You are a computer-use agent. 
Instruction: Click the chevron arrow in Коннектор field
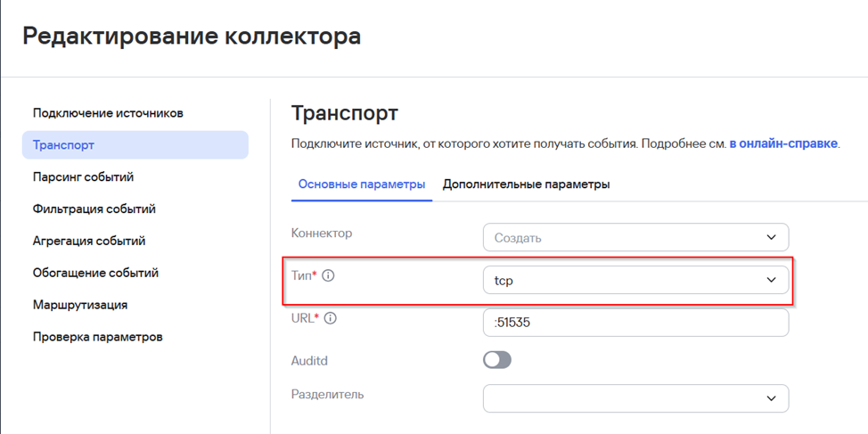[771, 238]
